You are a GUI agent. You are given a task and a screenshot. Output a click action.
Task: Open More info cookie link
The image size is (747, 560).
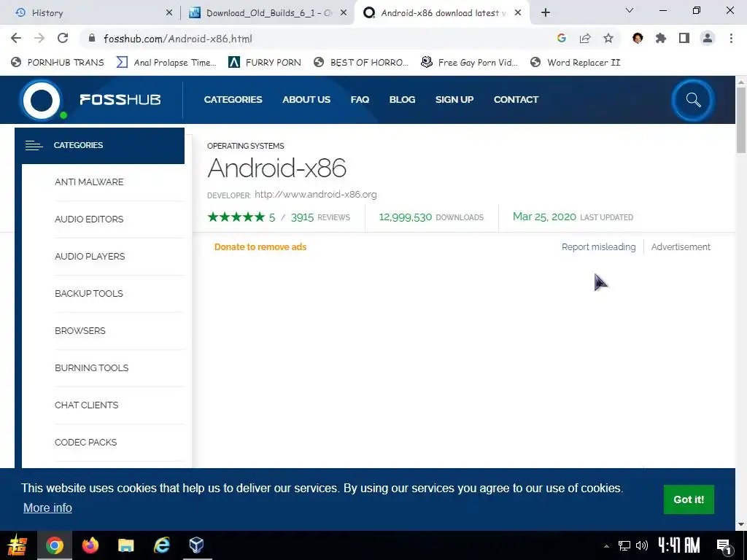pos(47,507)
